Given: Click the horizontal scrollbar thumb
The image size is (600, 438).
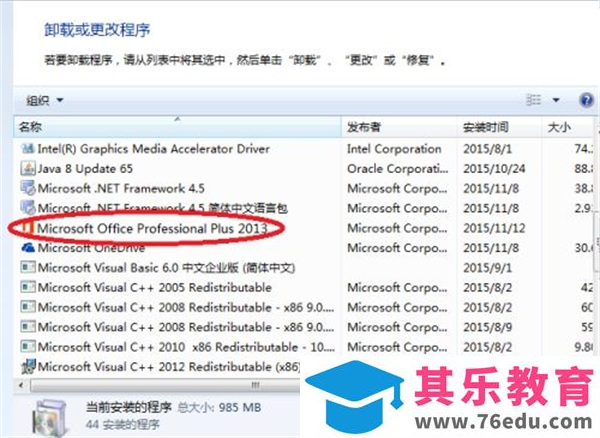Looking at the screenshot, I should pyautogui.click(x=165, y=385).
